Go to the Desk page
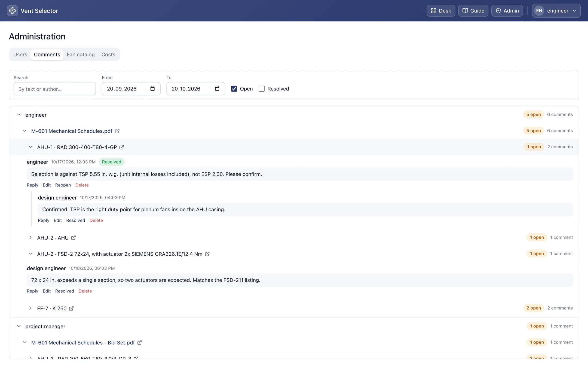Viewport: 588px width, 368px height. (441, 11)
